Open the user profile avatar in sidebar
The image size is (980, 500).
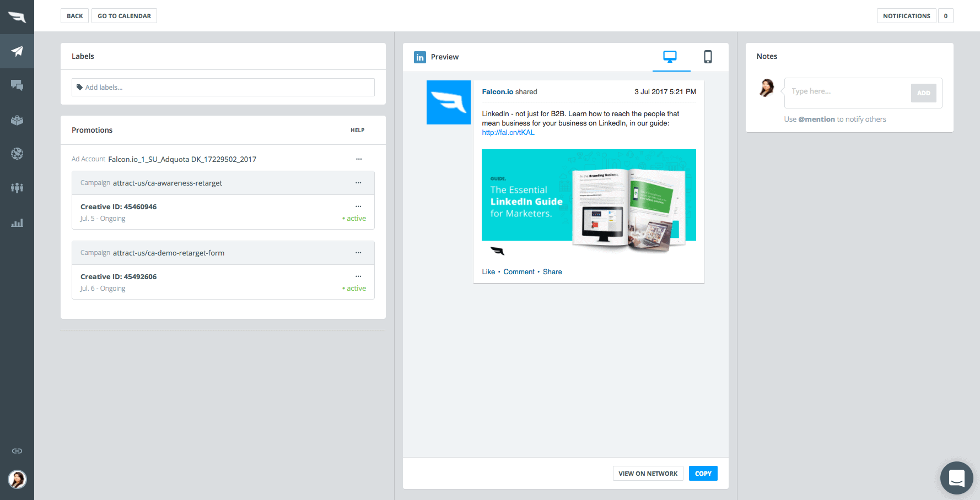tap(17, 480)
